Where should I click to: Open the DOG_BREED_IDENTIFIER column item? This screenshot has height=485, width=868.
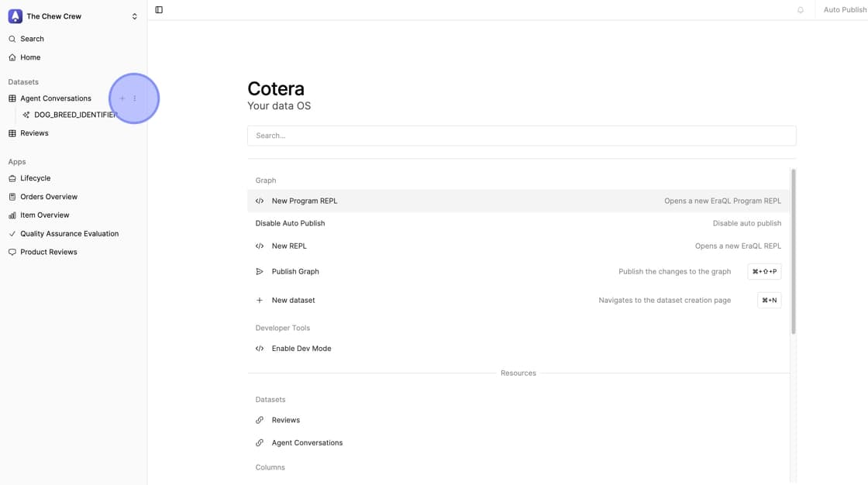click(x=74, y=115)
